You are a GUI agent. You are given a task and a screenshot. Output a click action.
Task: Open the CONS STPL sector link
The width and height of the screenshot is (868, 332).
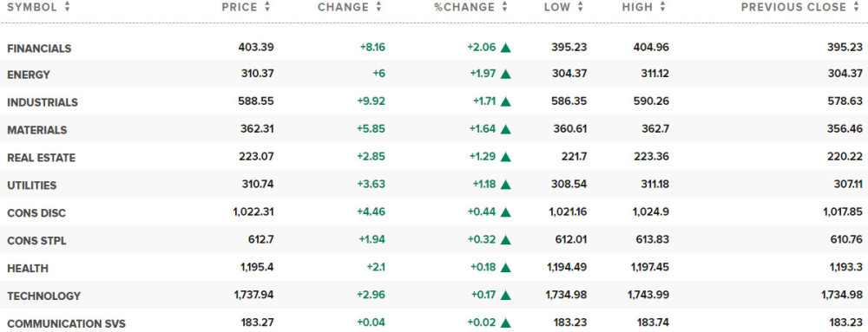[36, 241]
